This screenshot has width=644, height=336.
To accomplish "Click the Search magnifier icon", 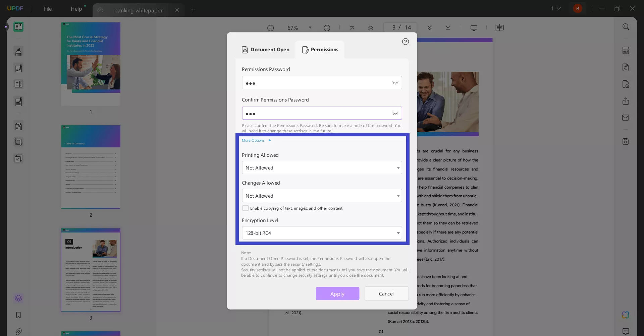I will click(x=626, y=27).
